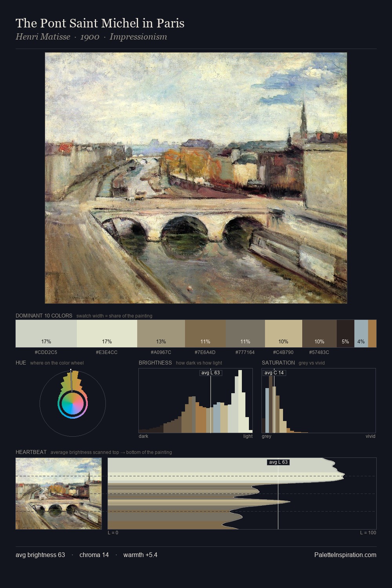
Task: Click the hex code #57483C
Action: [x=319, y=352]
